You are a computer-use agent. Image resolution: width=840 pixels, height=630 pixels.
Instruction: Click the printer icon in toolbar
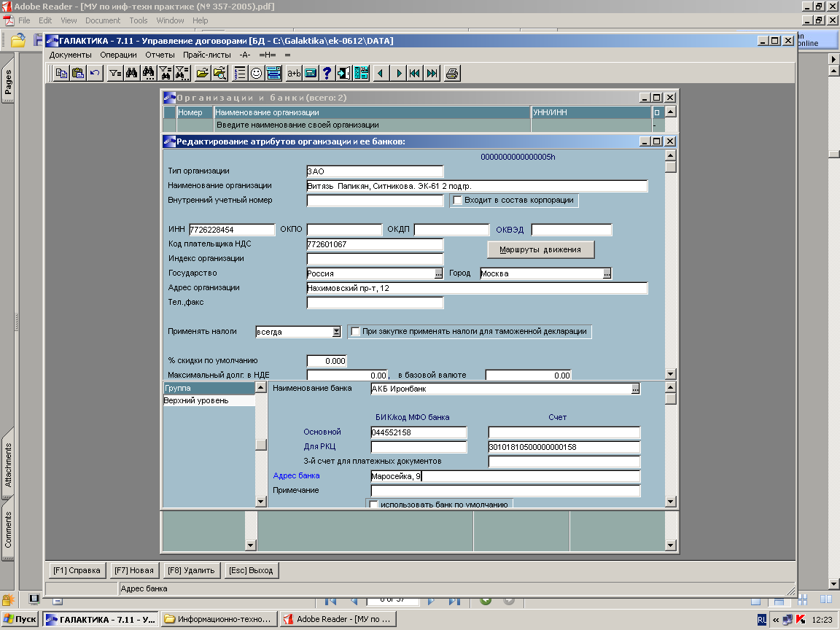coord(452,73)
